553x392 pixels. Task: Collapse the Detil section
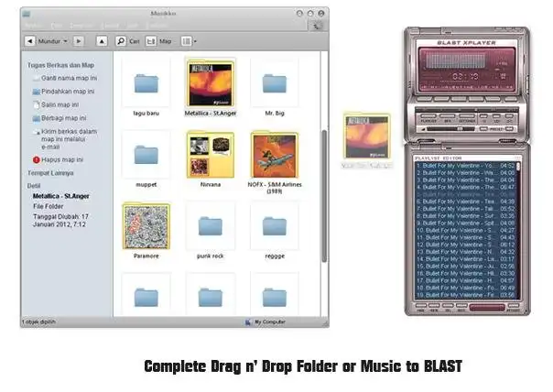coord(34,186)
